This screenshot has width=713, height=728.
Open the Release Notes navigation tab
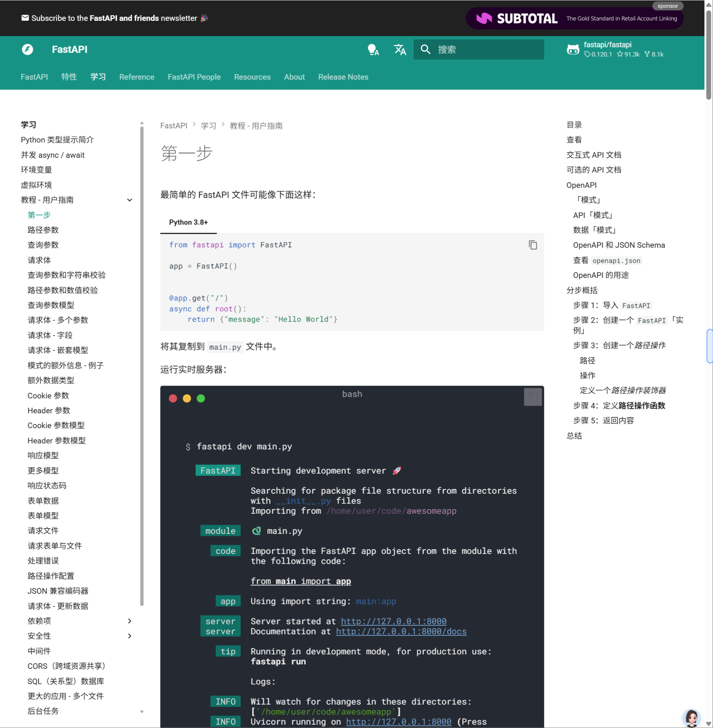coord(343,77)
